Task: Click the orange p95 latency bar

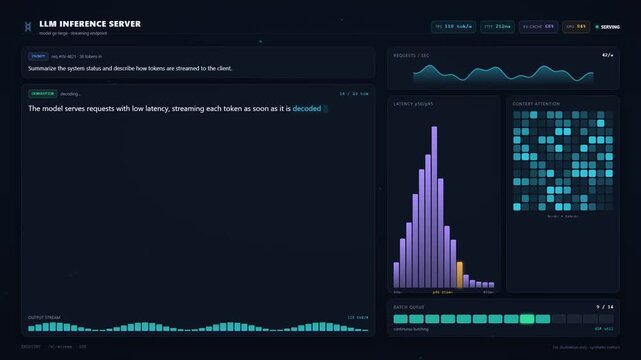Action: click(460, 275)
